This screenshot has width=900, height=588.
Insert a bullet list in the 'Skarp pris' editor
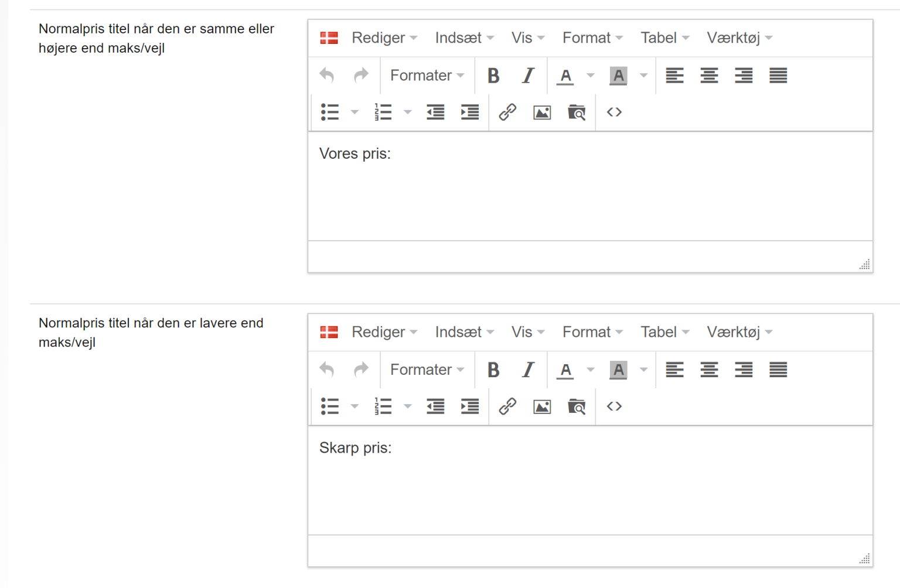(330, 406)
